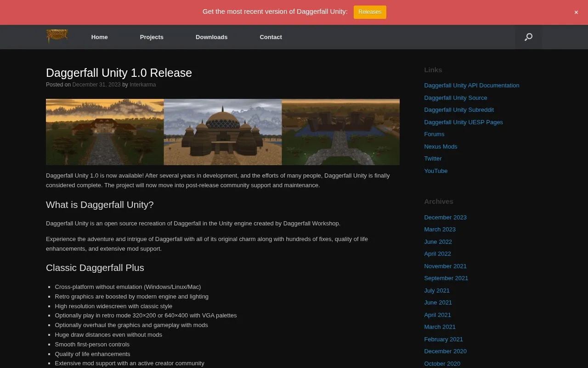Open the search magnifier icon
This screenshot has width=588, height=368.
tap(528, 37)
